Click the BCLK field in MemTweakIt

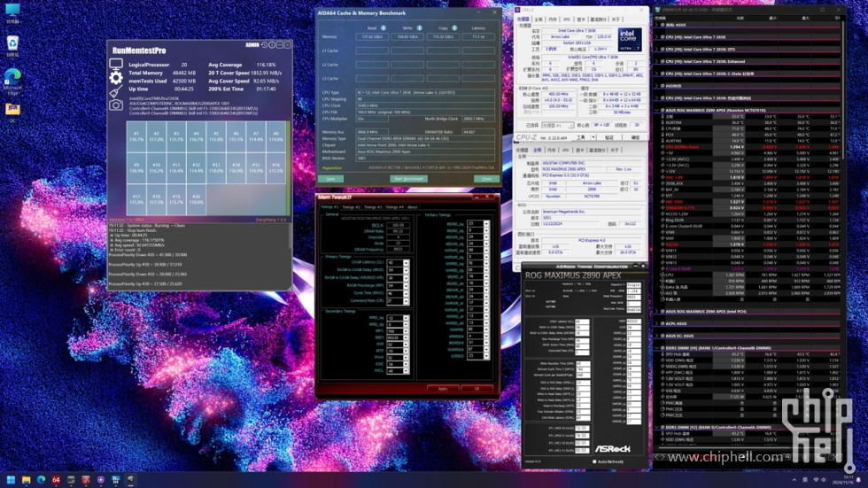click(x=398, y=225)
